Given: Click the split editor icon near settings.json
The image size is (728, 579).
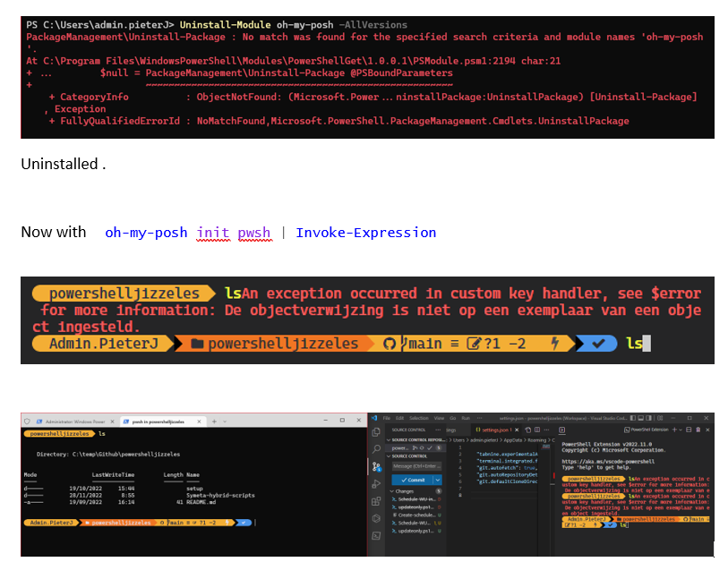Looking at the screenshot, I should pyautogui.click(x=537, y=430).
